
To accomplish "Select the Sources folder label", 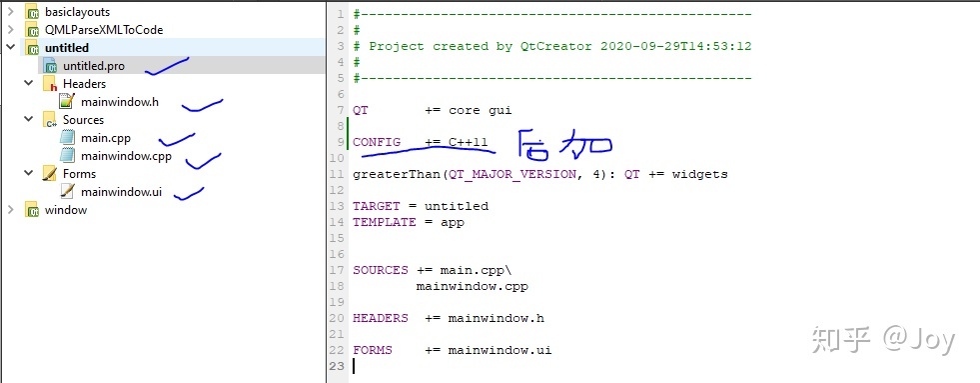I will (x=83, y=120).
